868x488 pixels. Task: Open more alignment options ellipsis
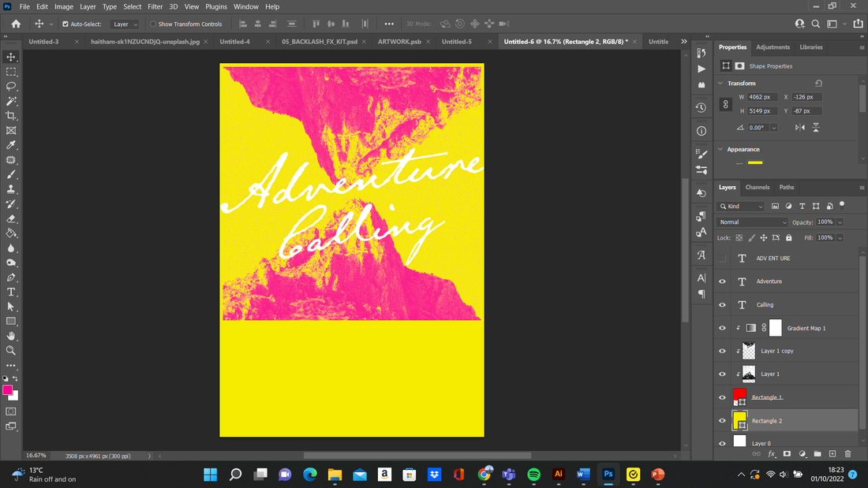point(389,24)
